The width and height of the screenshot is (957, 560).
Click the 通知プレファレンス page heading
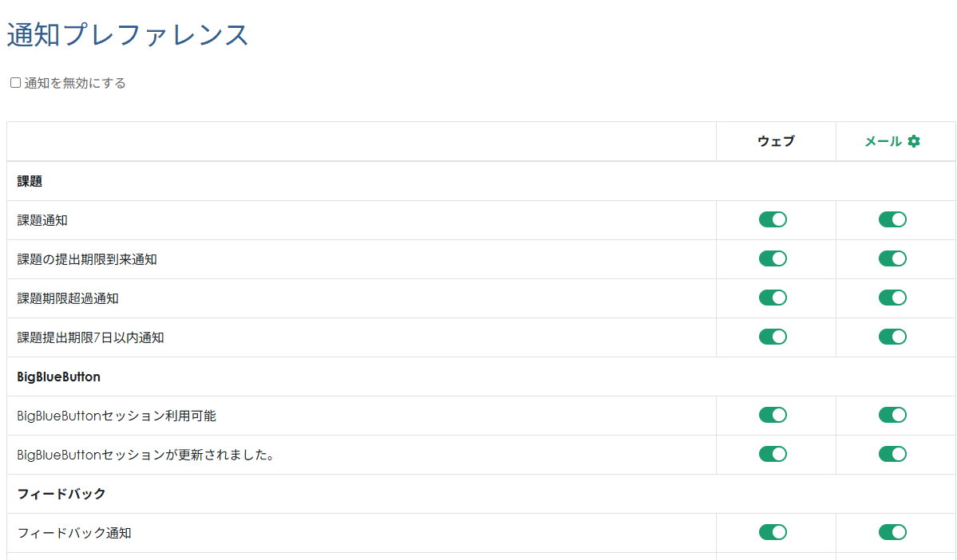point(128,35)
